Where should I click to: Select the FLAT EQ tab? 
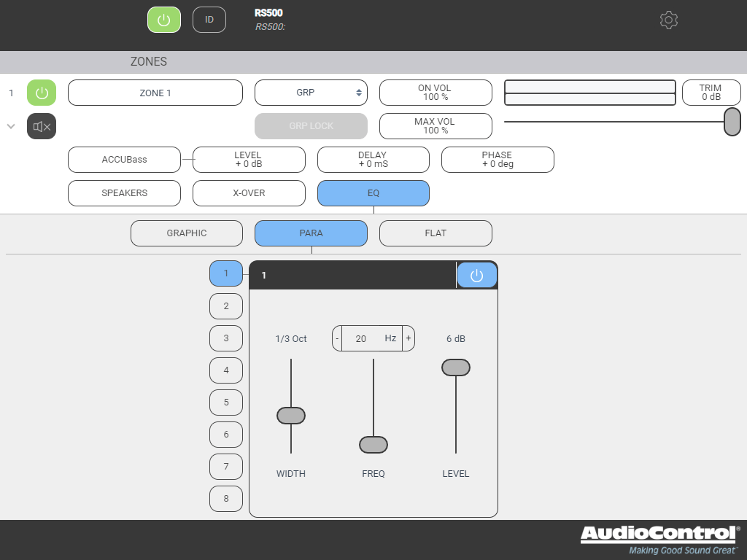[x=436, y=233]
